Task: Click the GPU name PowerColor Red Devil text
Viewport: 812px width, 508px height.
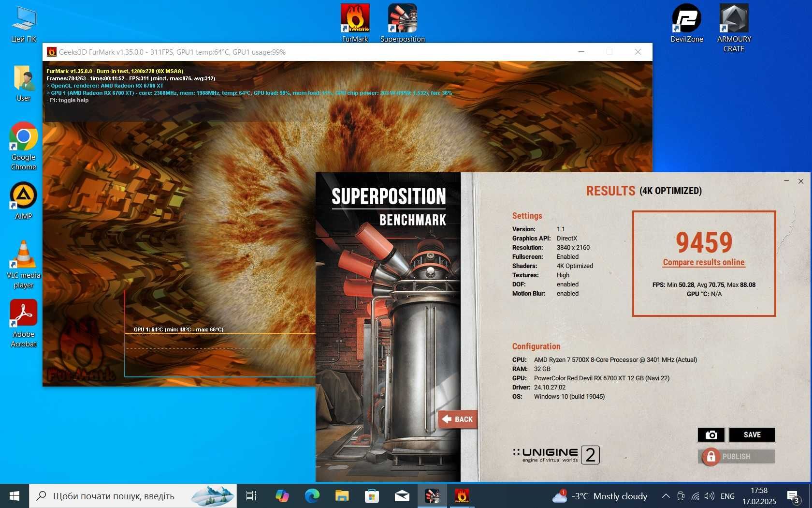Action: click(602, 378)
